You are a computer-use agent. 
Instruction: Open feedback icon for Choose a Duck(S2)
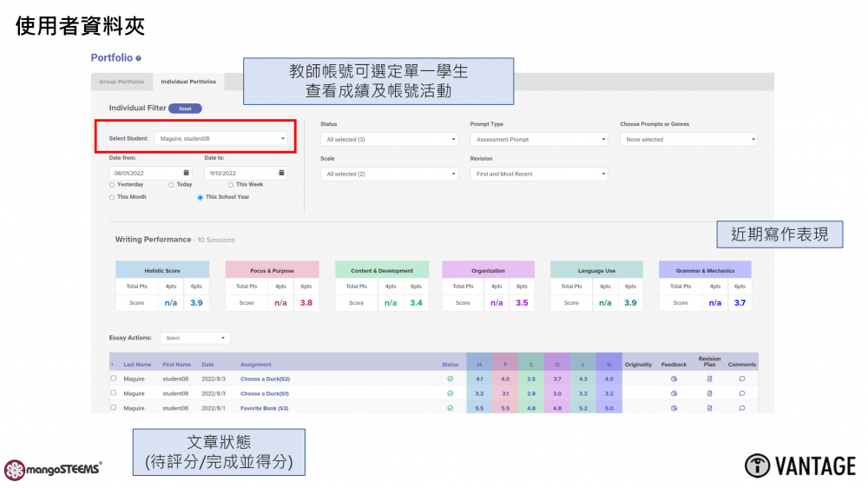pyautogui.click(x=674, y=379)
